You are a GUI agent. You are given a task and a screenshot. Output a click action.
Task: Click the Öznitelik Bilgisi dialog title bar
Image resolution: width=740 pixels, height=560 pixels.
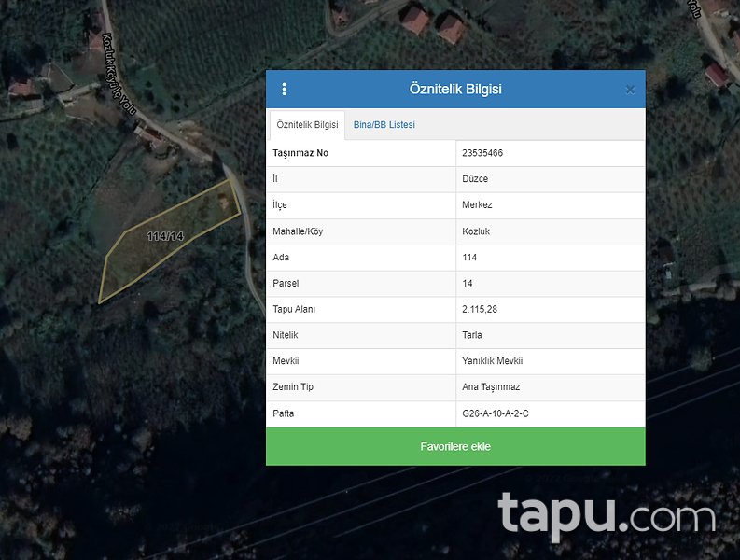click(x=455, y=90)
